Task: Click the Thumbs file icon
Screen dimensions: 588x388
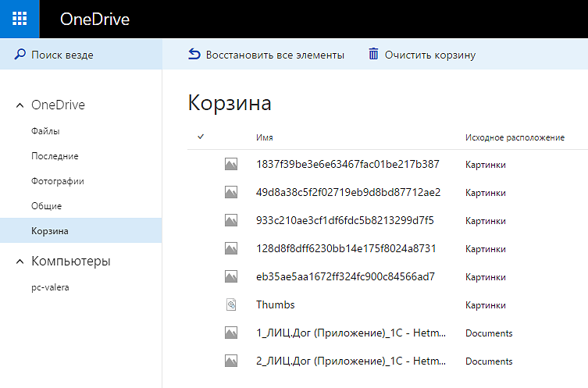Action: 231,304
